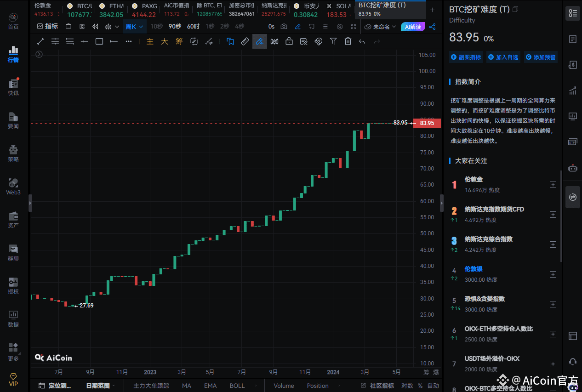Open the 策略 strategy robot icon
The width and height of the screenshot is (582, 392).
(13, 153)
